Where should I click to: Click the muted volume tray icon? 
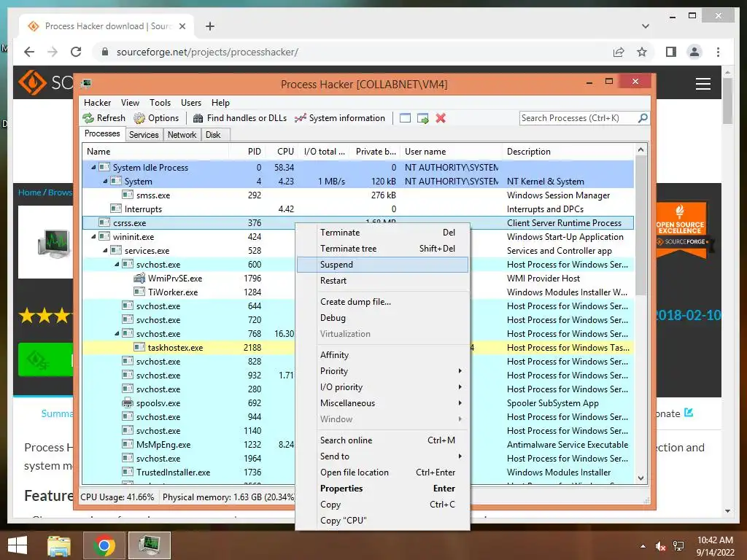(661, 546)
